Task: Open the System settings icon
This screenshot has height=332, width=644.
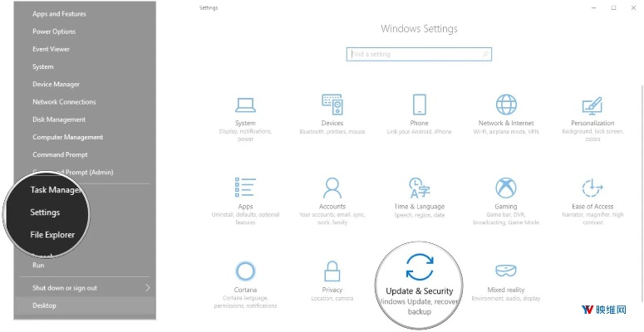Action: [x=245, y=105]
